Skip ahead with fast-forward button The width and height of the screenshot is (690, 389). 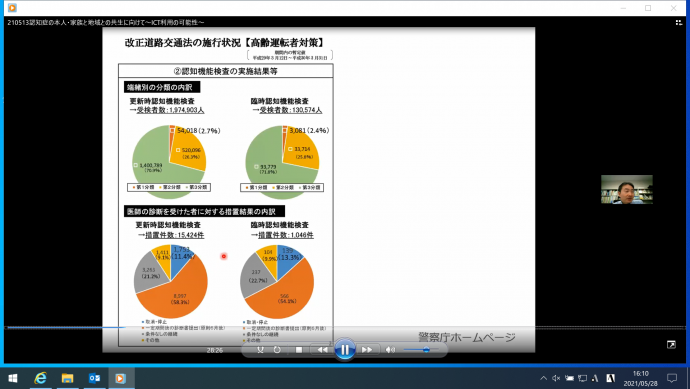tap(367, 350)
